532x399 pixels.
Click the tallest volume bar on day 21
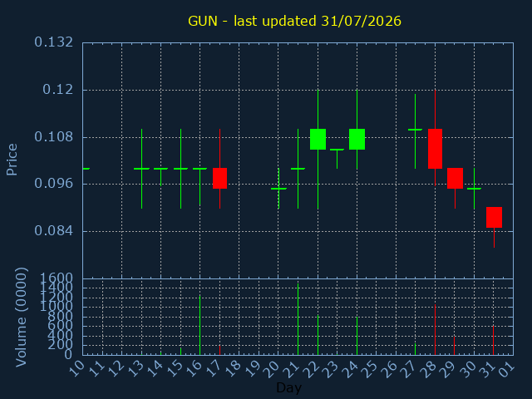pyautogui.click(x=298, y=319)
